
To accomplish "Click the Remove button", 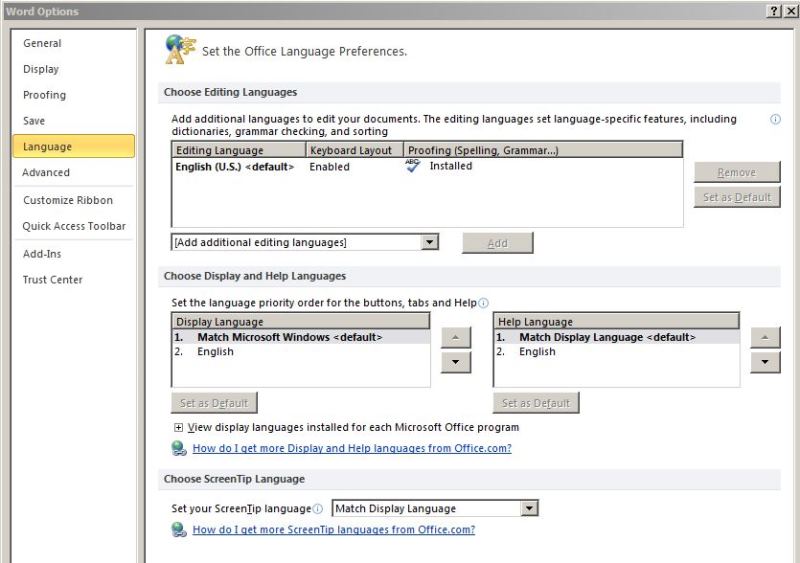I will [737, 173].
